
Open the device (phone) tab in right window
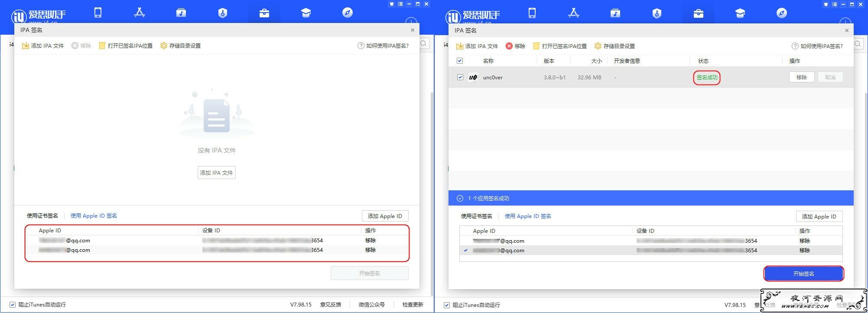pyautogui.click(x=532, y=13)
